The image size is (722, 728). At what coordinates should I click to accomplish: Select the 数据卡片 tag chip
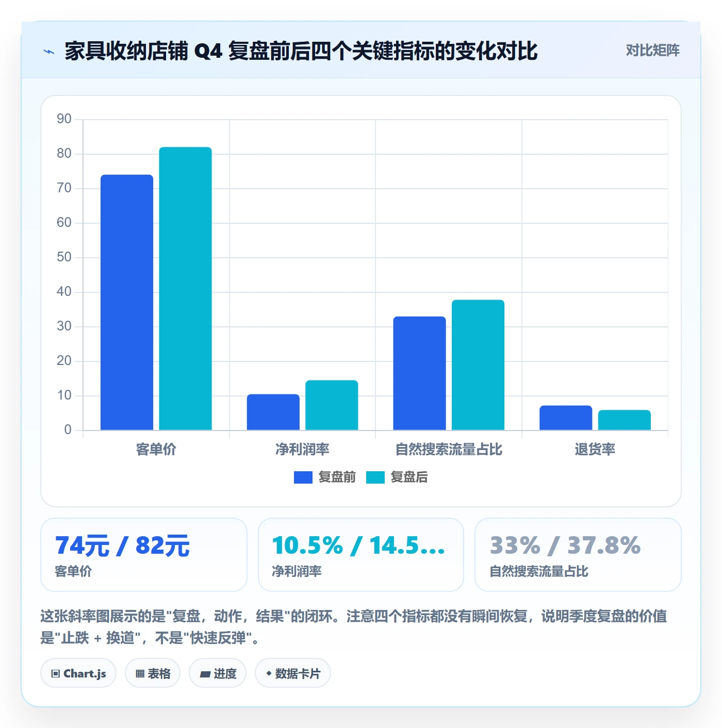(x=293, y=673)
